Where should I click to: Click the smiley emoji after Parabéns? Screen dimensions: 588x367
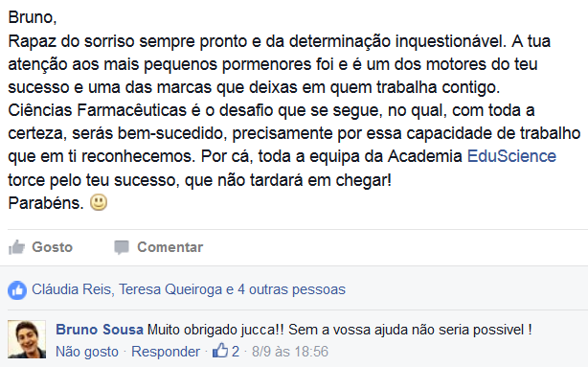99,202
